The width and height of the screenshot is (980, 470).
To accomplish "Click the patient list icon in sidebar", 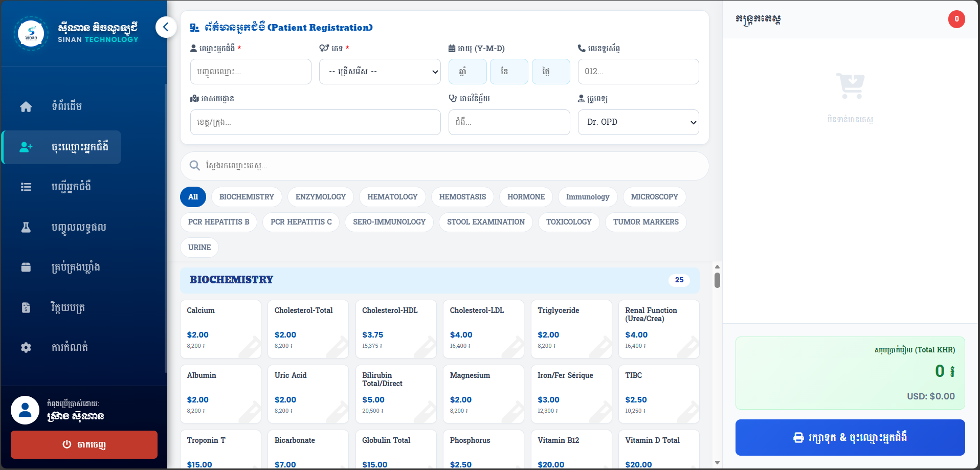I will pos(26,187).
